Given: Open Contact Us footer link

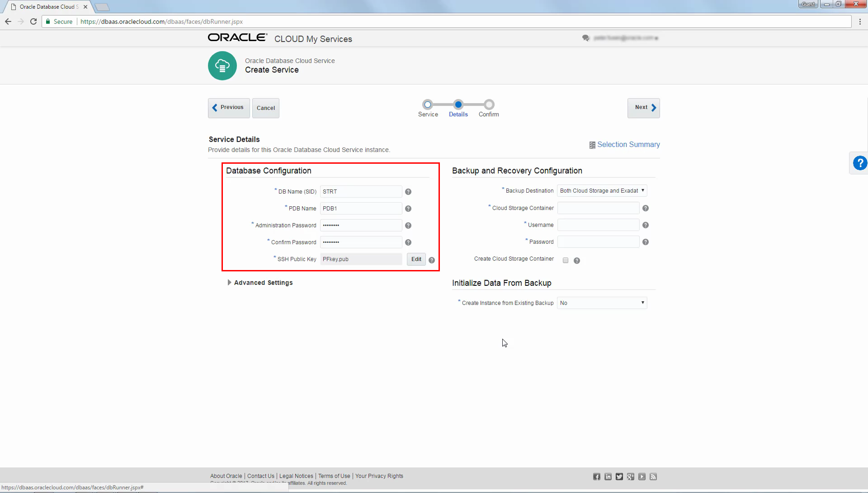Looking at the screenshot, I should (x=261, y=476).
